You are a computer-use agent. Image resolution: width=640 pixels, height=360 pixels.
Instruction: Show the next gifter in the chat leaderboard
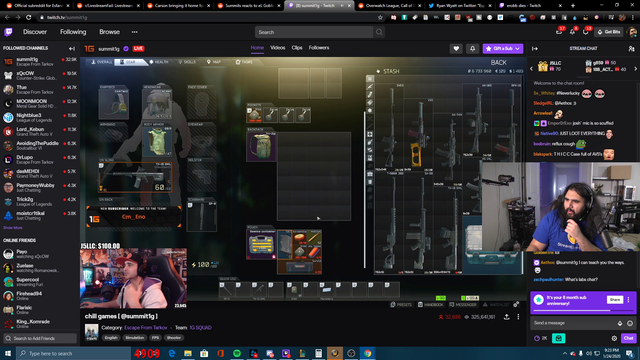click(636, 69)
